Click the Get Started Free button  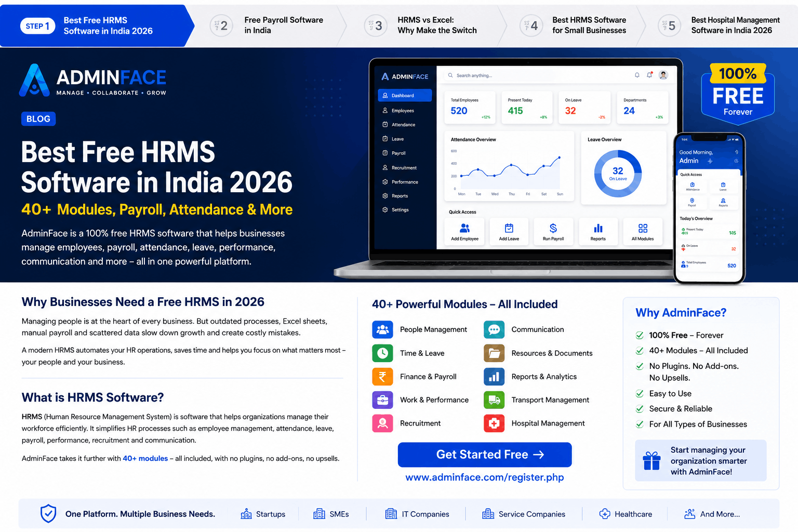(x=485, y=455)
